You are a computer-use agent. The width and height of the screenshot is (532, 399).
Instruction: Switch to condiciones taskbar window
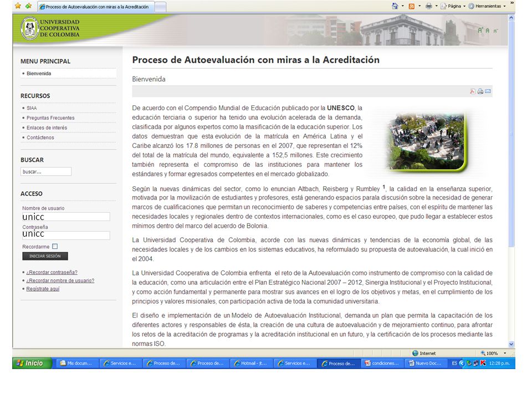tap(382, 363)
